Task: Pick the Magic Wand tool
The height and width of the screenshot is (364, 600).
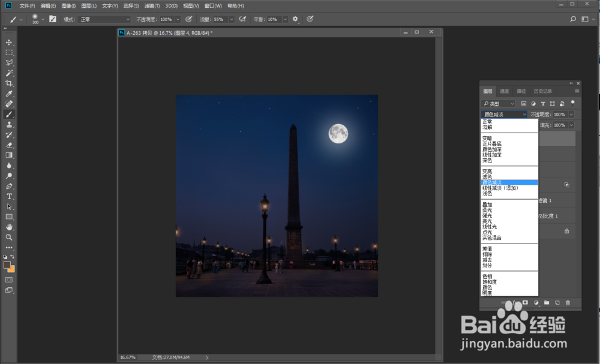Action: click(x=9, y=73)
